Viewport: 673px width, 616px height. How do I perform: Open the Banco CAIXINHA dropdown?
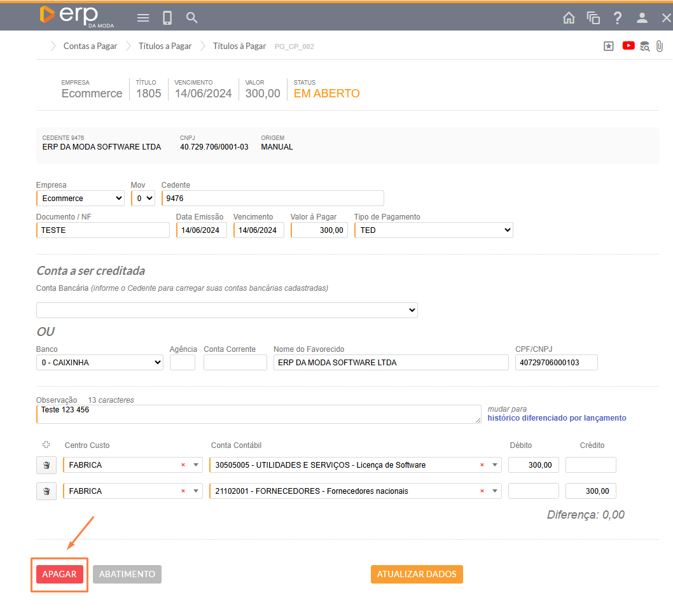[x=100, y=363]
